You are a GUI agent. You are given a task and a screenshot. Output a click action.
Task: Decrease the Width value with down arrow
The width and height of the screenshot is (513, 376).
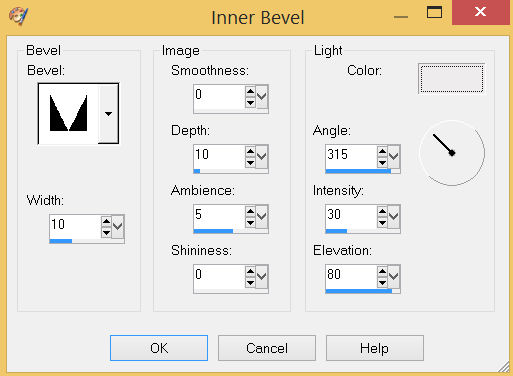tap(106, 232)
